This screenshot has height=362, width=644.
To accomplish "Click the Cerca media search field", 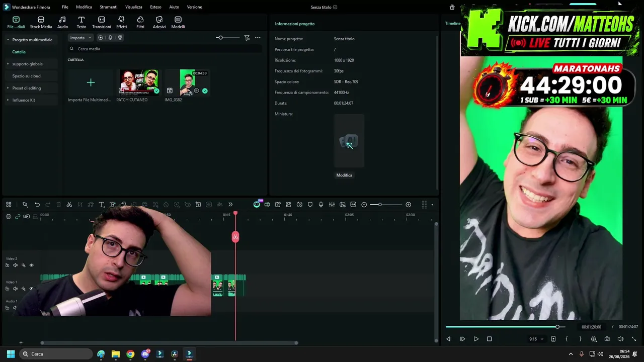I will point(165,49).
